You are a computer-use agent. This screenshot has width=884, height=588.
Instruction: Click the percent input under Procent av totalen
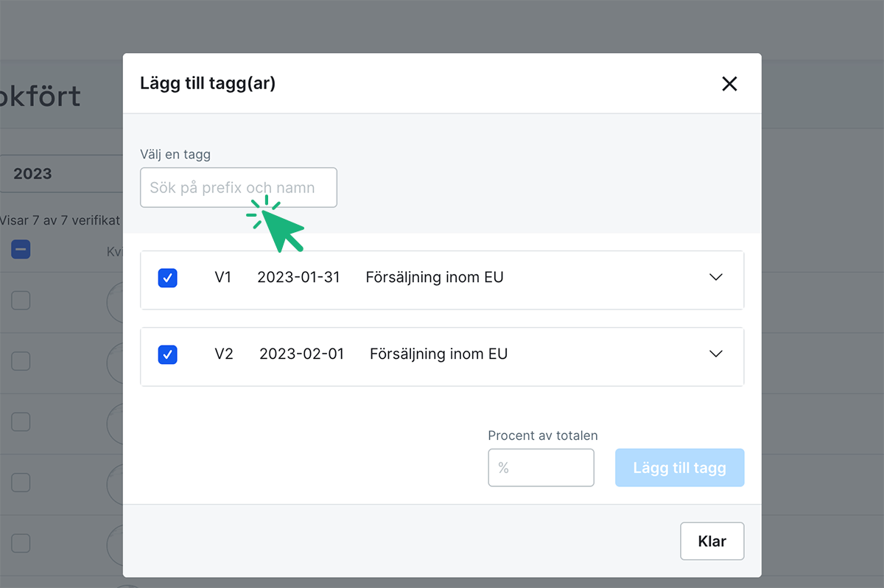pos(541,467)
